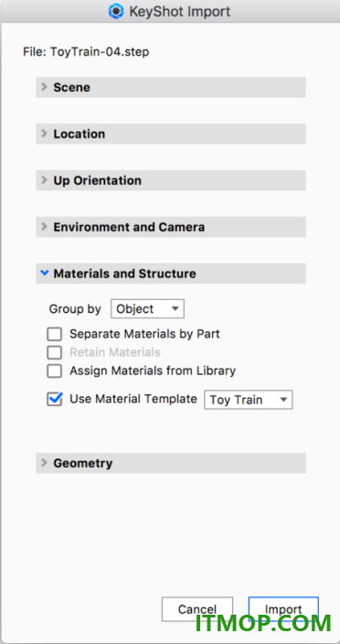Click the Materials and Structure header text
340x644 pixels.
(124, 274)
